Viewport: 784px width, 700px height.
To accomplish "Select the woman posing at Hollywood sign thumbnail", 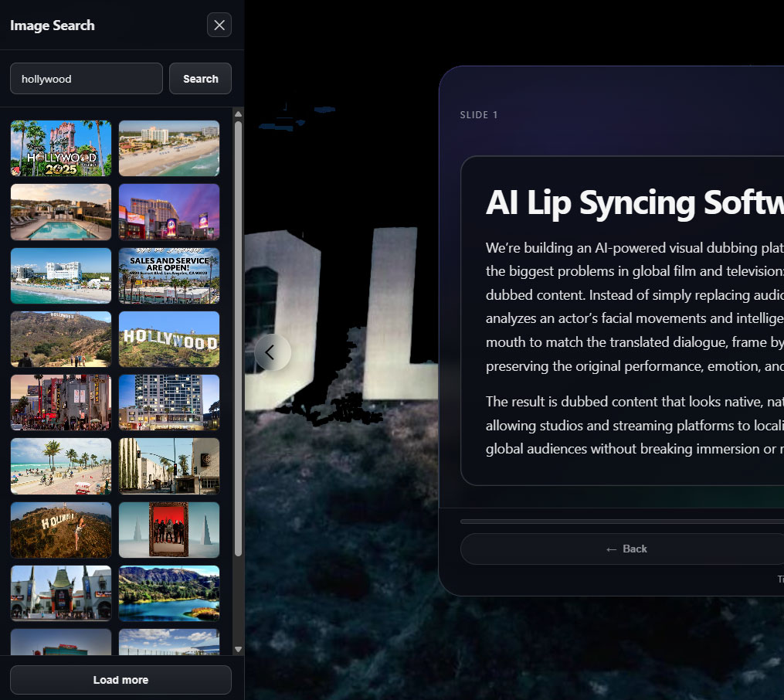I will click(x=61, y=529).
